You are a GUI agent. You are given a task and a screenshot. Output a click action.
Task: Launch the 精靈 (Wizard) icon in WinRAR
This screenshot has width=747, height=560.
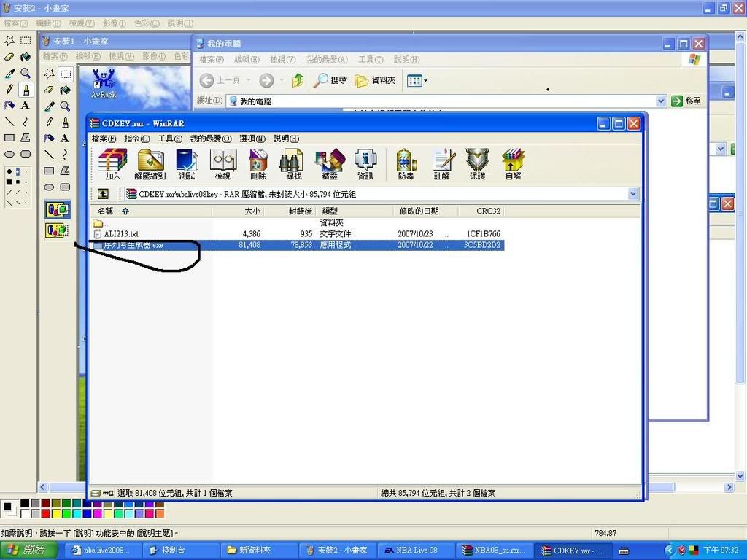point(330,164)
